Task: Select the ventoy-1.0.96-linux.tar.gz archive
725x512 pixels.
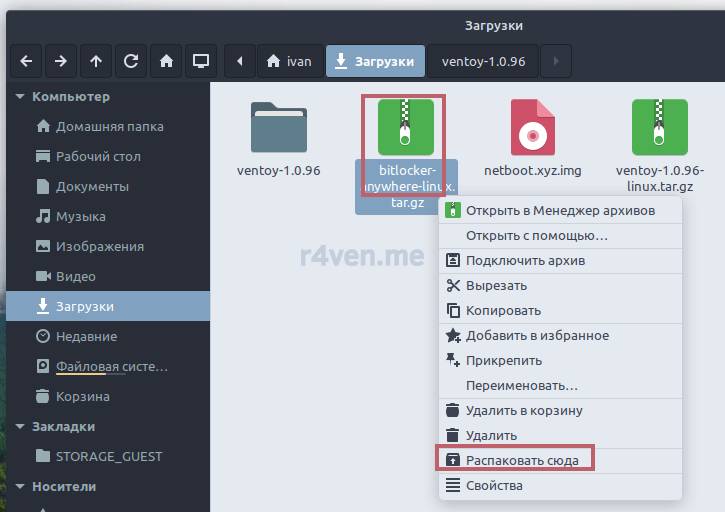Action: (x=659, y=128)
